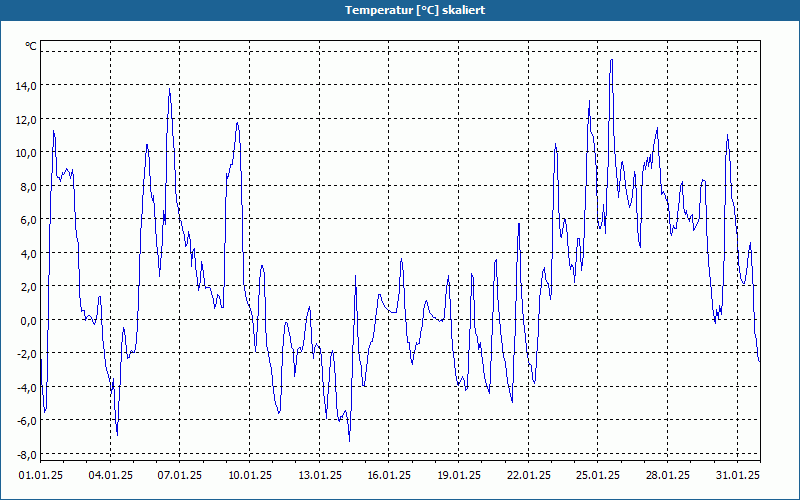Click the 0,0 y-axis label

point(28,320)
